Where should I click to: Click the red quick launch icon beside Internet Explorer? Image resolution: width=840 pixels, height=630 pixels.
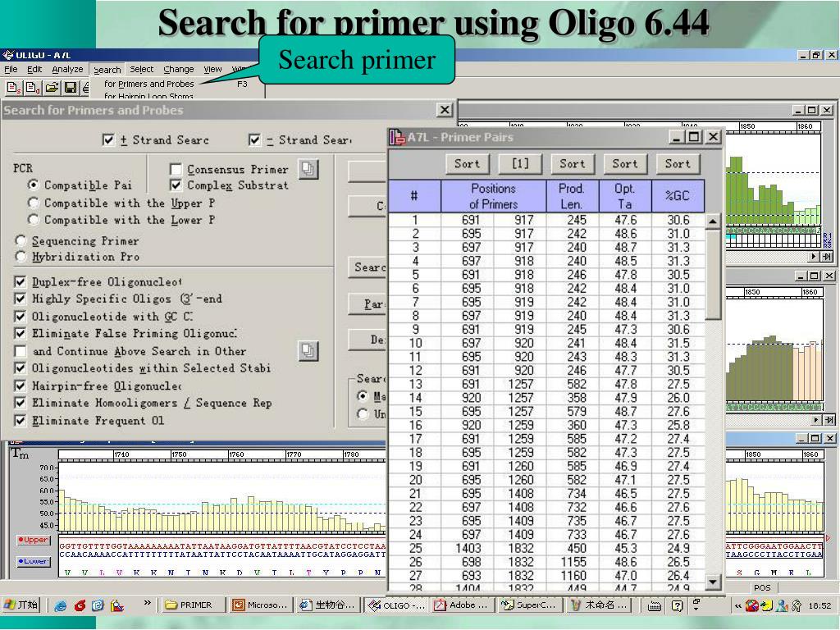tap(80, 605)
